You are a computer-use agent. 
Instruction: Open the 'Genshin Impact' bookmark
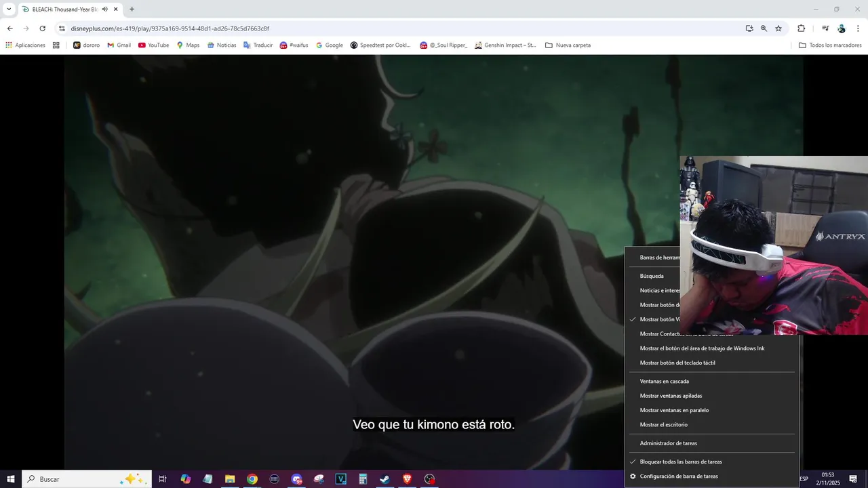505,45
